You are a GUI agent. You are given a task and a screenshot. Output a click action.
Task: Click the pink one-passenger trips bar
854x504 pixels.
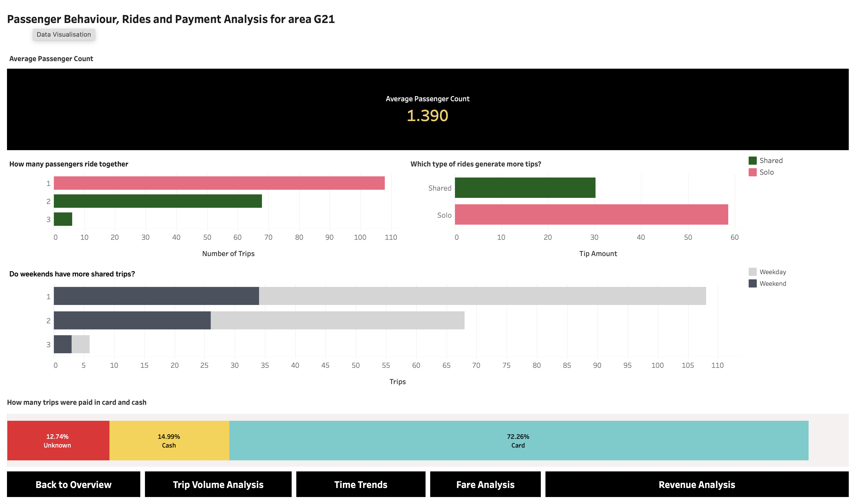(x=219, y=183)
